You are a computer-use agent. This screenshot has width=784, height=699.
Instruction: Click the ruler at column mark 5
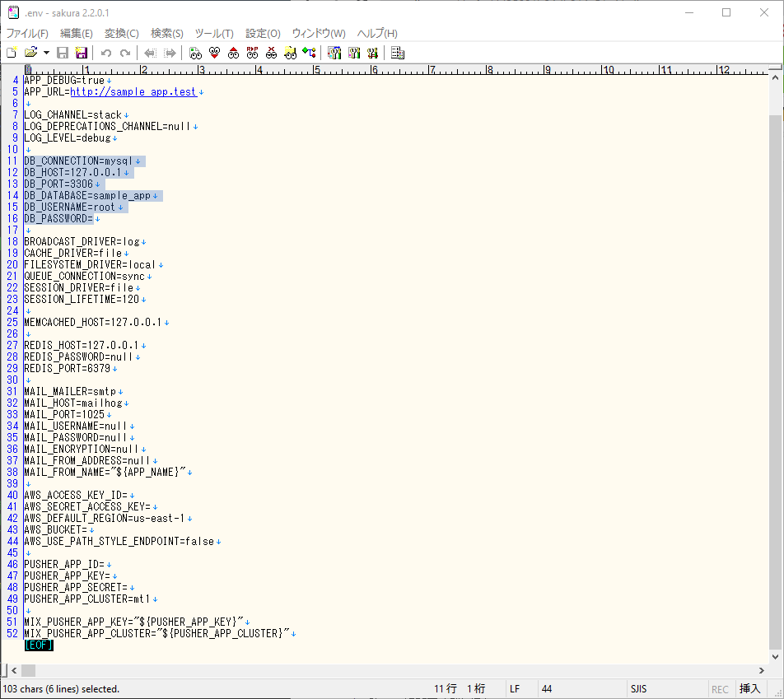coord(316,70)
